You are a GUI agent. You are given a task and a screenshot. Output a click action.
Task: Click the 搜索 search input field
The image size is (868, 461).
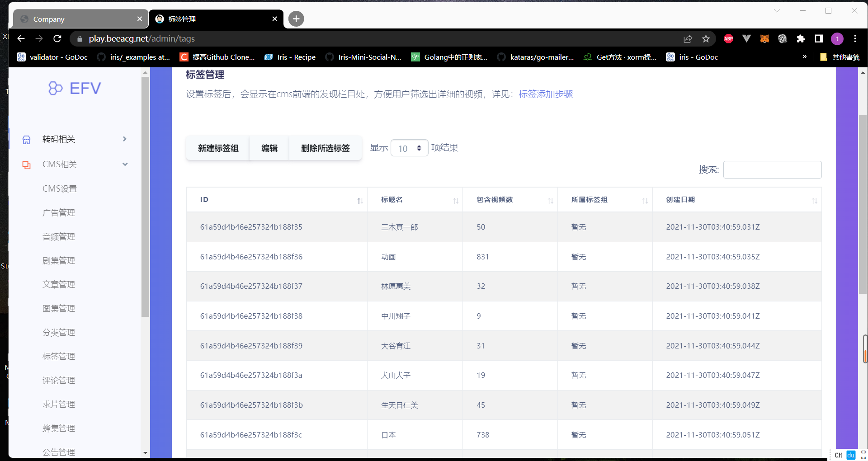point(772,170)
